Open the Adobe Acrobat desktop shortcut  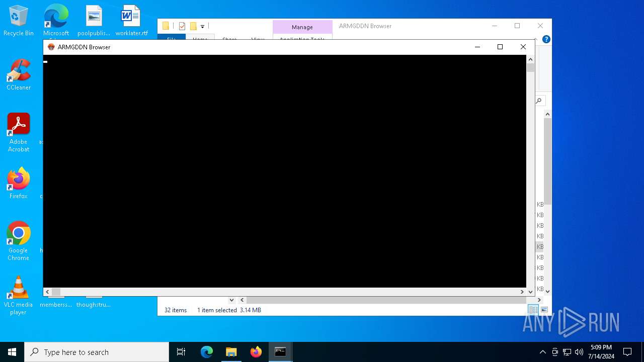coord(19,132)
